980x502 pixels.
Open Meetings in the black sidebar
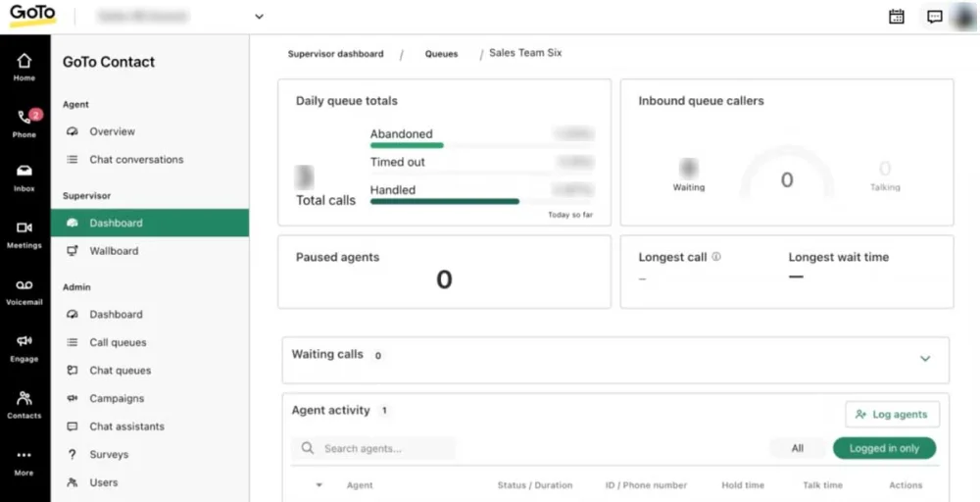tap(24, 235)
